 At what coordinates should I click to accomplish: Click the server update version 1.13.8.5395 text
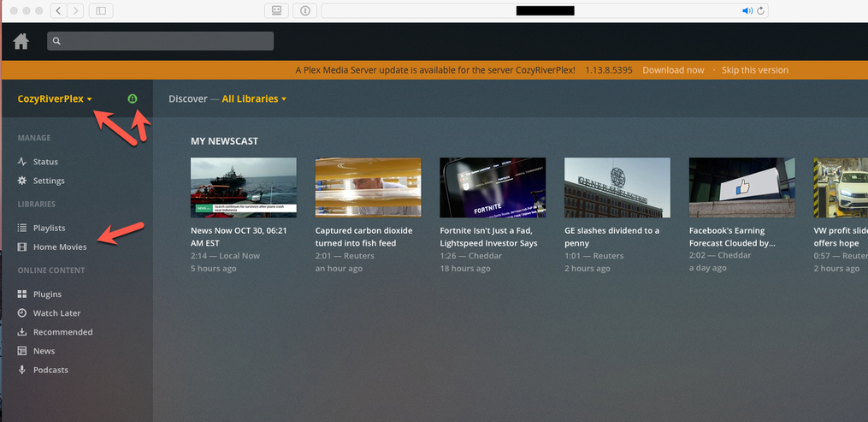click(609, 70)
